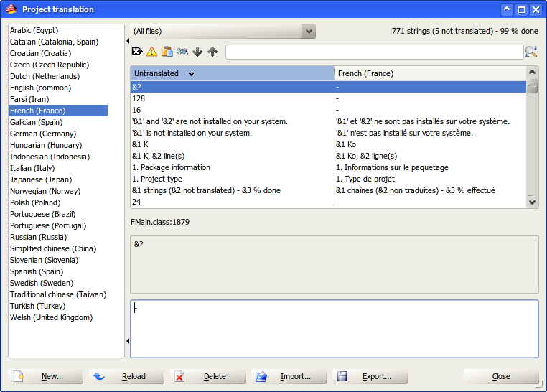The height and width of the screenshot is (392, 547).
Task: Select German (Germany) language
Action: 43,134
